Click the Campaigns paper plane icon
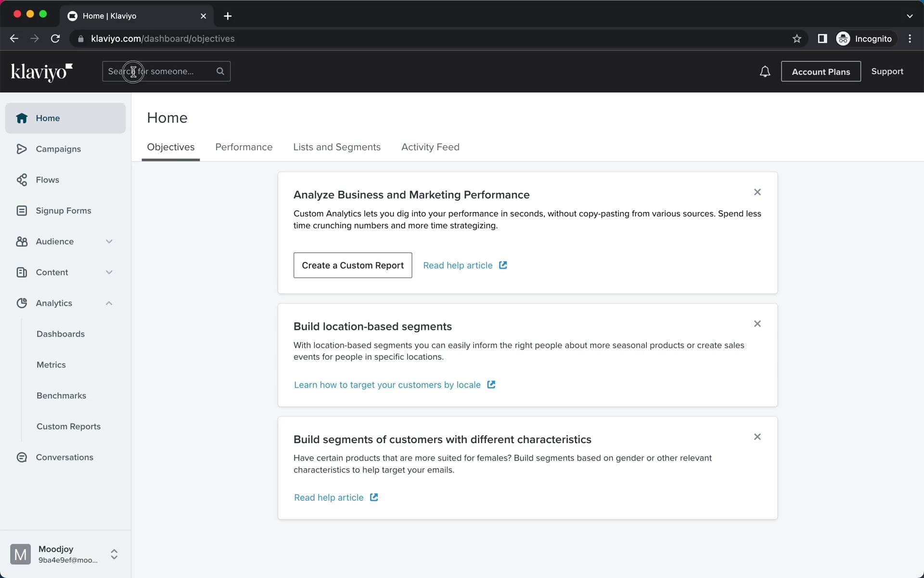This screenshot has height=578, width=924. point(22,149)
